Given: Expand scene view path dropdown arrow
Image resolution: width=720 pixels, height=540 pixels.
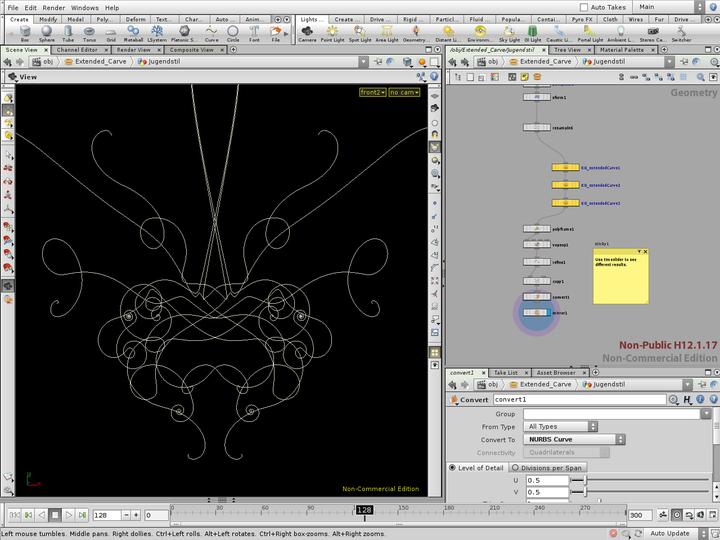Looking at the screenshot, I should 363,62.
